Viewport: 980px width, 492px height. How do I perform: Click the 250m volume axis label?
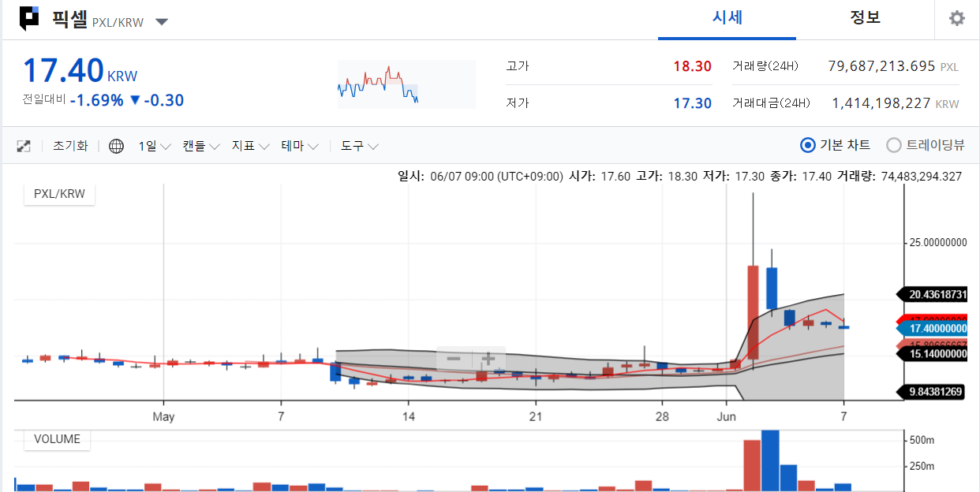click(x=922, y=466)
